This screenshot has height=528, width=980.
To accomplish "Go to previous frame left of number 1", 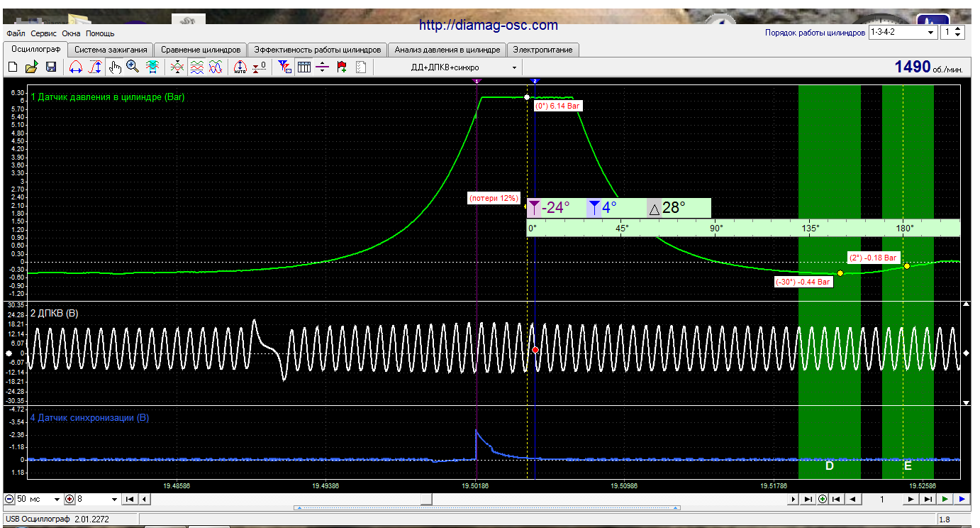I will click(852, 499).
